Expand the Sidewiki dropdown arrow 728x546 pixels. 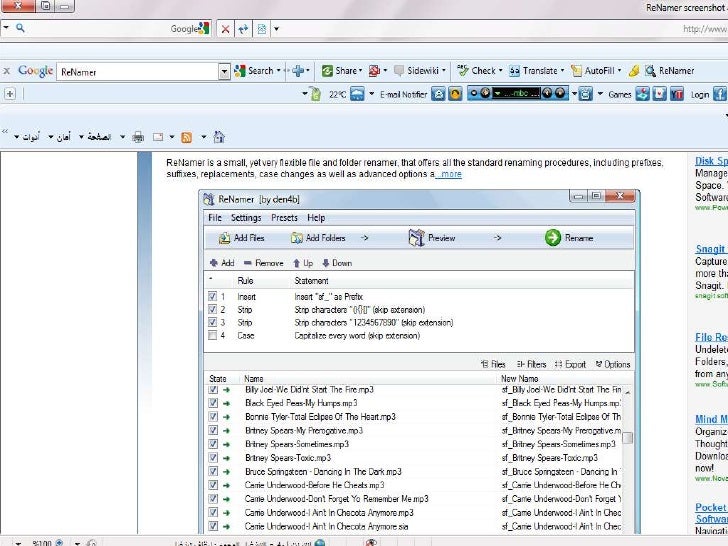coord(443,71)
